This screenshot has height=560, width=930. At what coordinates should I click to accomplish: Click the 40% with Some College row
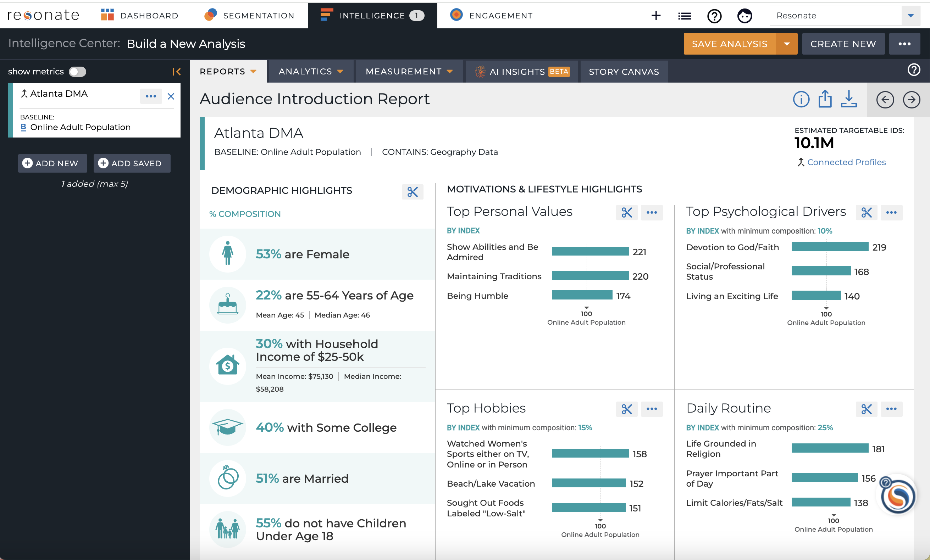click(x=317, y=427)
